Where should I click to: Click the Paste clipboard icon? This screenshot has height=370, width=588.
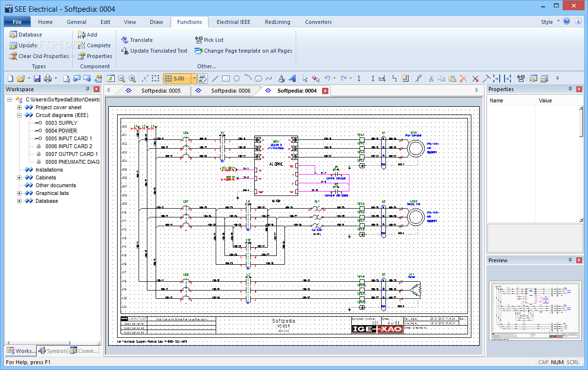pyautogui.click(x=452, y=78)
